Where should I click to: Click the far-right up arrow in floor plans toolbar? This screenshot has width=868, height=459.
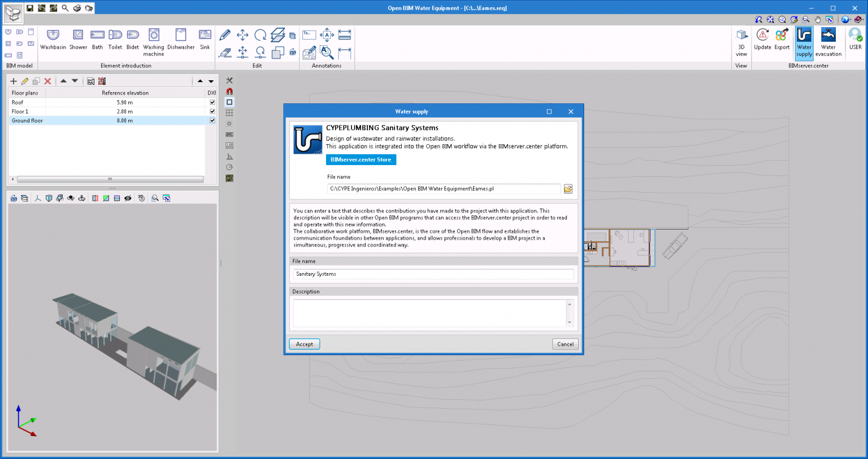click(x=200, y=81)
